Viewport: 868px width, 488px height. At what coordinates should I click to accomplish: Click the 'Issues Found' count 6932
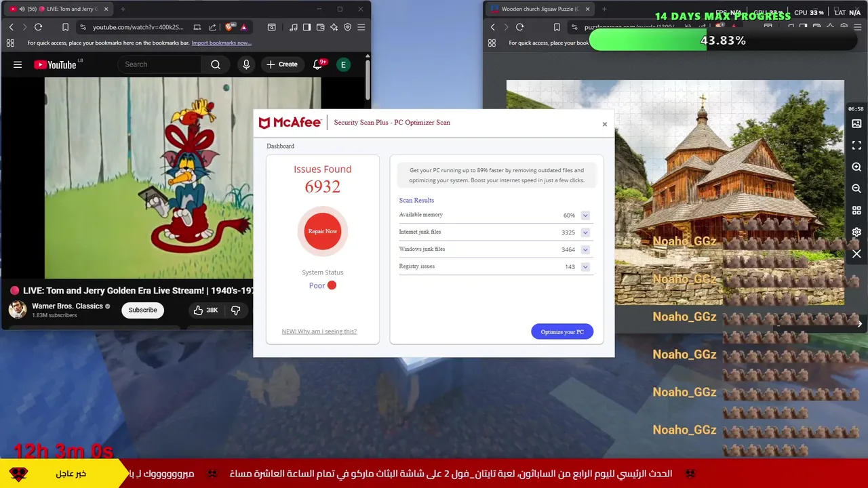click(x=323, y=187)
